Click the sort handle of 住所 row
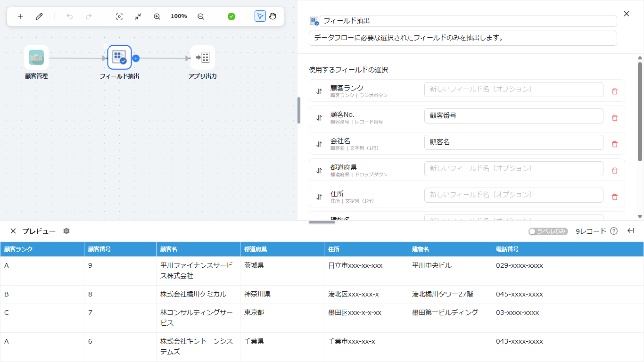This screenshot has width=644, height=362. (x=319, y=197)
